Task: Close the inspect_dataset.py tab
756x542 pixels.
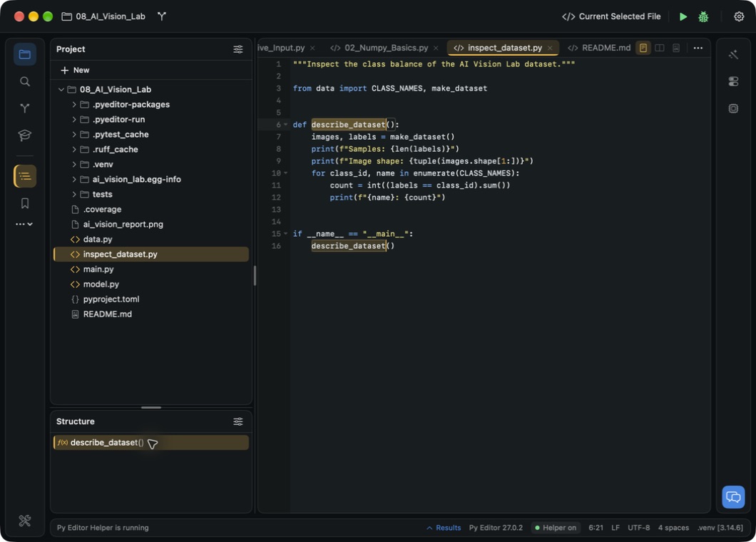Action: 550,48
